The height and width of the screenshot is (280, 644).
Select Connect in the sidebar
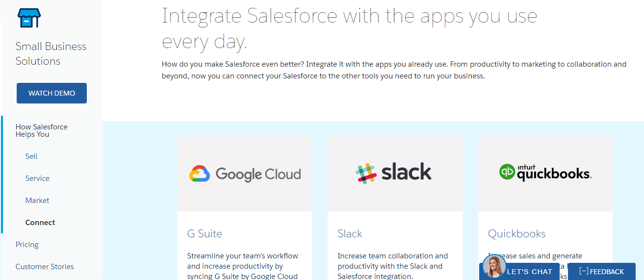click(40, 223)
